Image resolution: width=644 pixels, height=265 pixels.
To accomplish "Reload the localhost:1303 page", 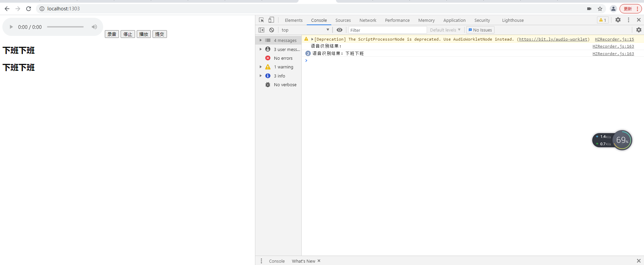I will click(x=29, y=9).
